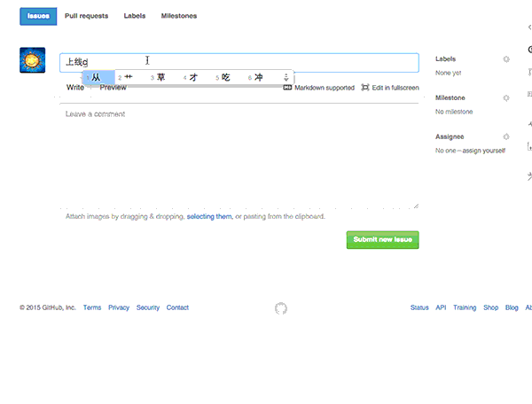Click the Markdown supported icon

[x=287, y=88]
